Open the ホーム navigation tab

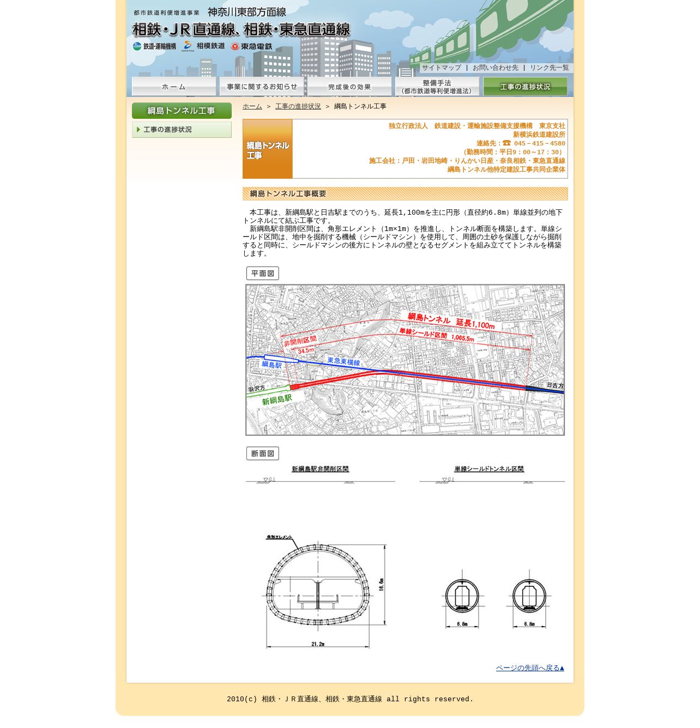pos(174,87)
